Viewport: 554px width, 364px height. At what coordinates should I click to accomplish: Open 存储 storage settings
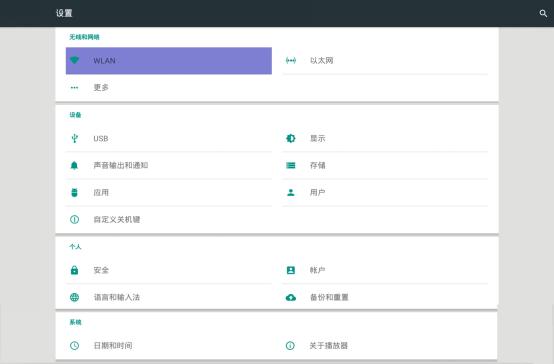click(385, 165)
